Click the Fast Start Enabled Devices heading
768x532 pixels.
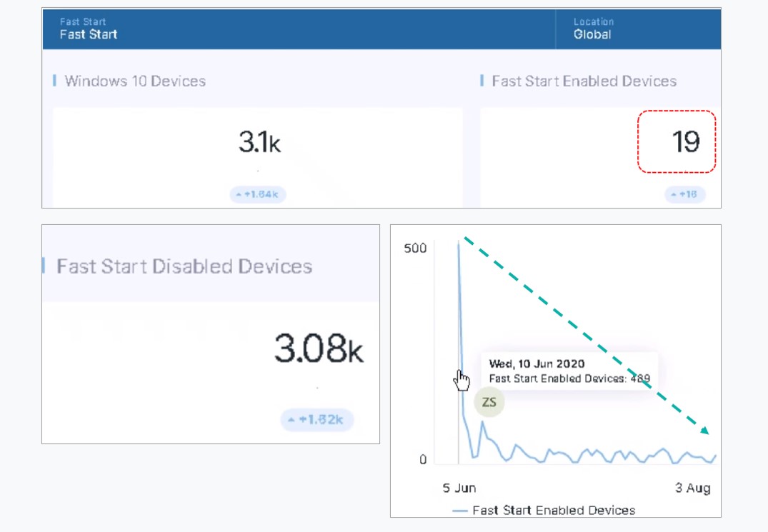[x=584, y=81]
